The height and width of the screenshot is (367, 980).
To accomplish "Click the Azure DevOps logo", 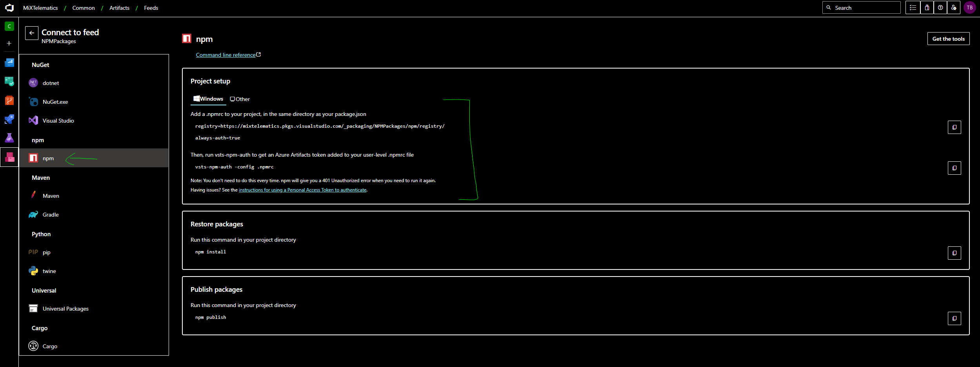I will click(9, 8).
